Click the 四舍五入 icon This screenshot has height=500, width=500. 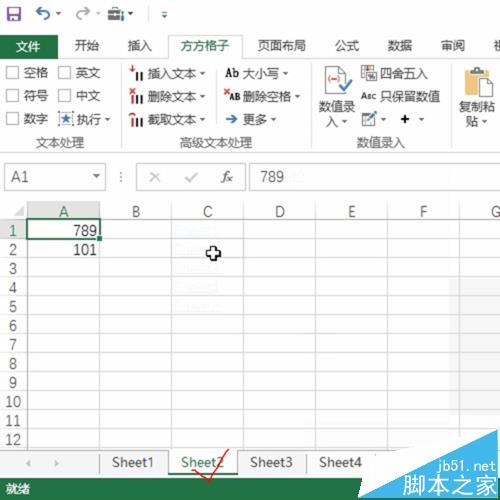coord(369,73)
